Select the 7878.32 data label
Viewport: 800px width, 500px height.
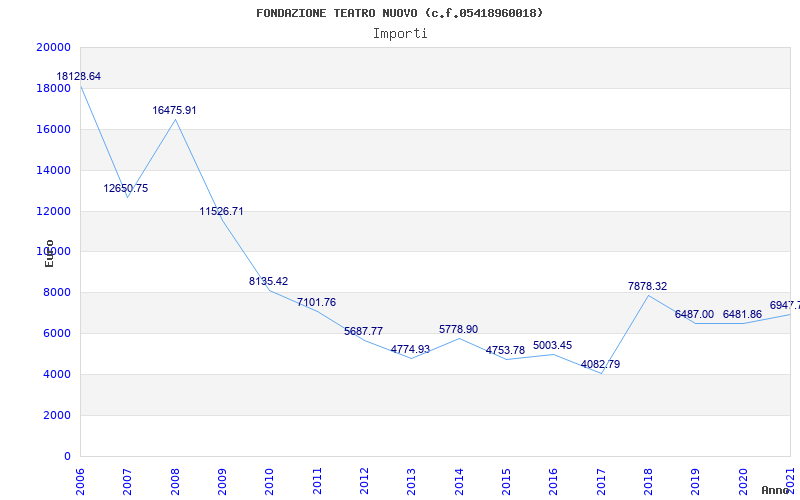point(647,286)
